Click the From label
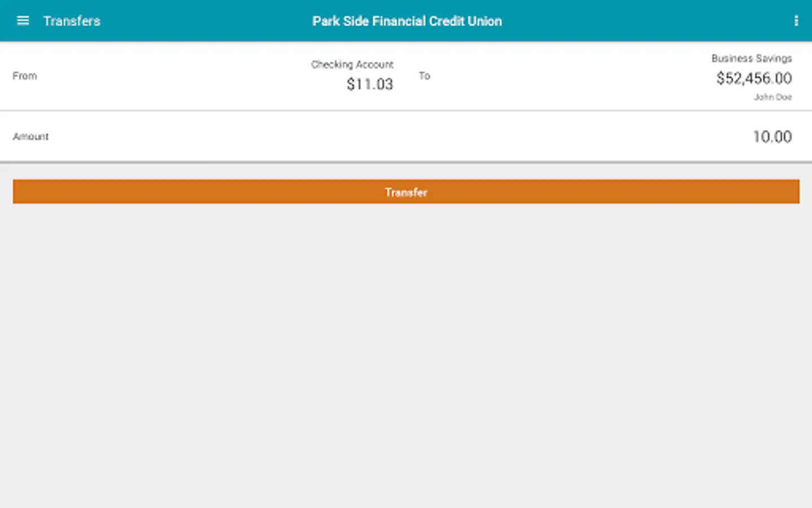812x508 pixels. coord(25,76)
